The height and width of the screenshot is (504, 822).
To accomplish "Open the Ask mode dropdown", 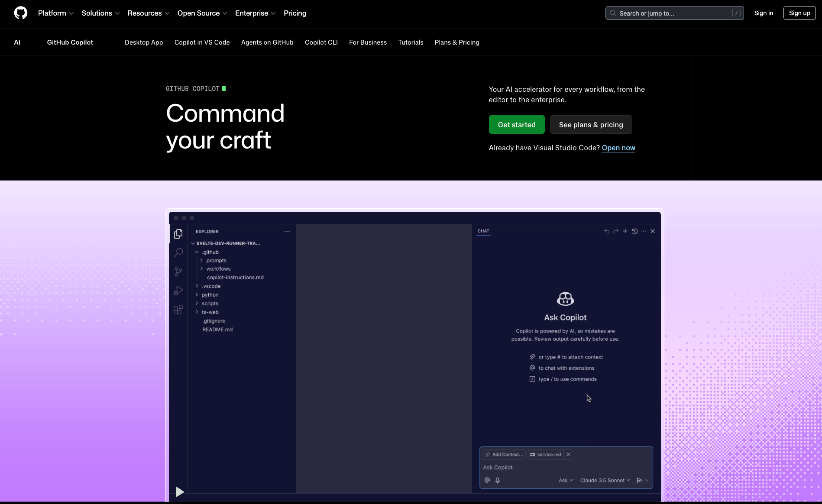I will click(566, 480).
